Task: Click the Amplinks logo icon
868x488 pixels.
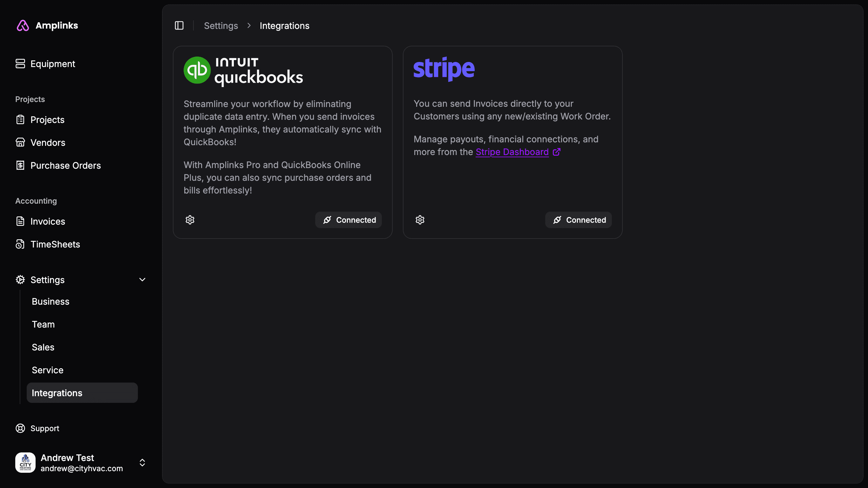Action: [23, 26]
